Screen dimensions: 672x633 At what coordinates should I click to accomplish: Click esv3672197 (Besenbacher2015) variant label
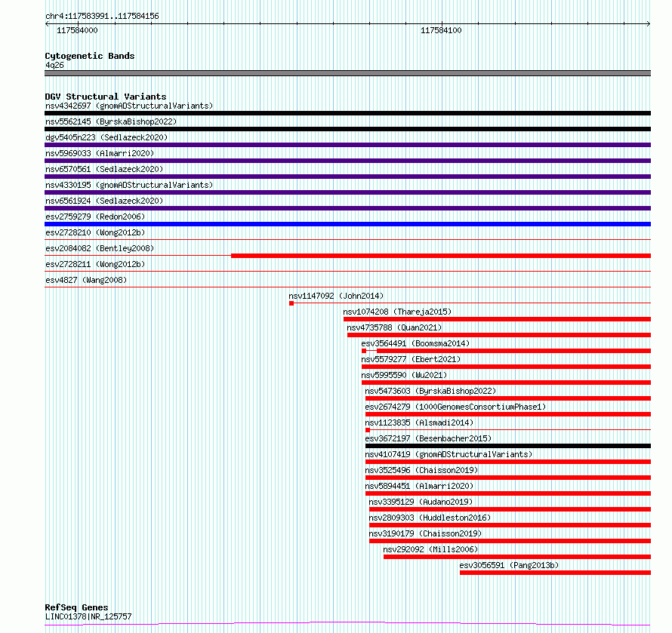tap(428, 438)
